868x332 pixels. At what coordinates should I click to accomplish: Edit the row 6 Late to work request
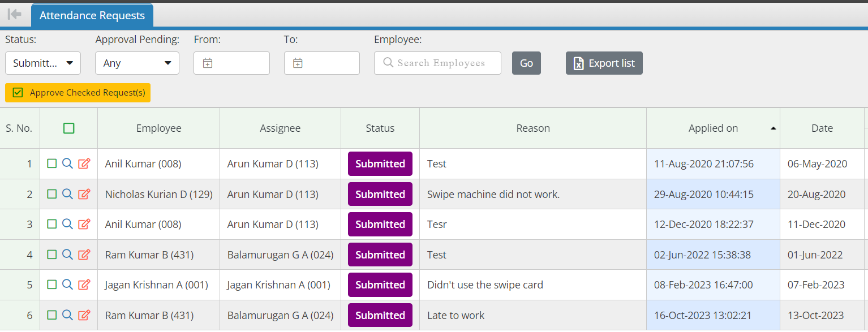(84, 315)
